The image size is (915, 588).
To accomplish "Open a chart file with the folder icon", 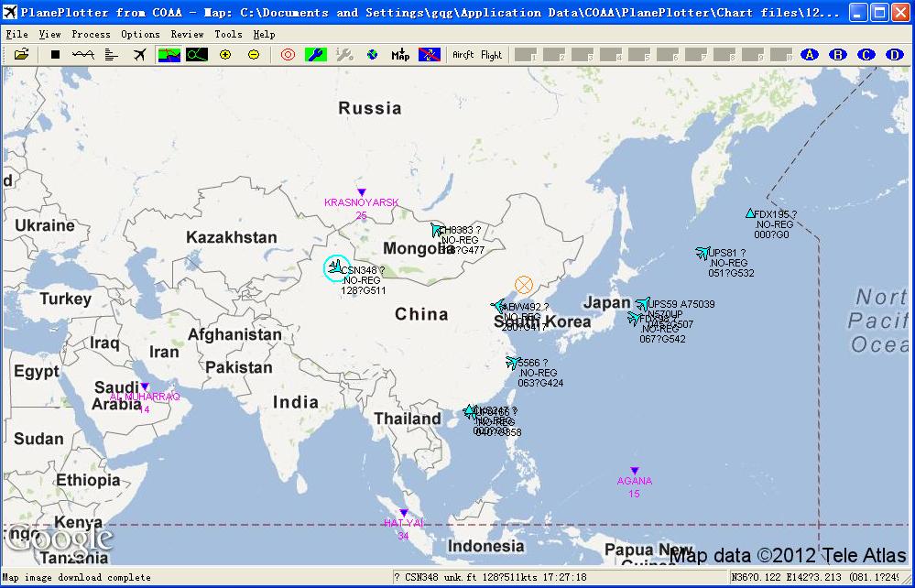I will (21, 55).
